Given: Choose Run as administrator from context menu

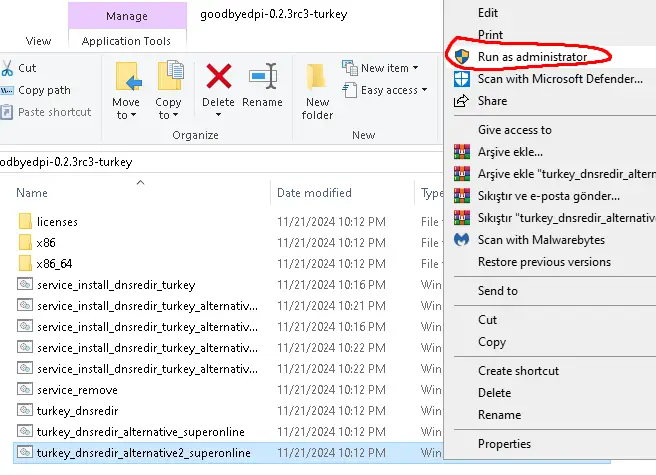Looking at the screenshot, I should point(531,57).
